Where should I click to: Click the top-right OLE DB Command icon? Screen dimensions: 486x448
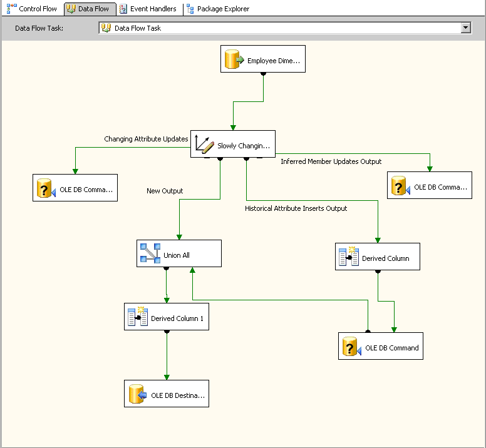[x=401, y=186]
